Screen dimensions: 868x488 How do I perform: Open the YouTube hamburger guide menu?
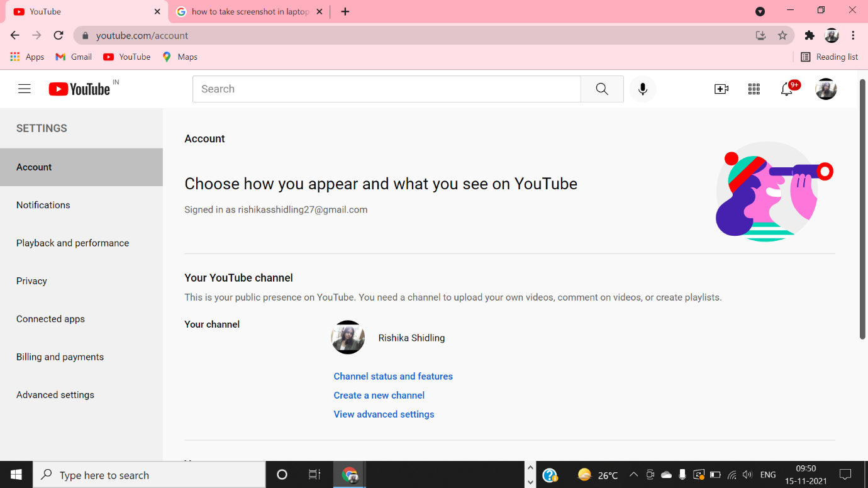click(x=25, y=89)
